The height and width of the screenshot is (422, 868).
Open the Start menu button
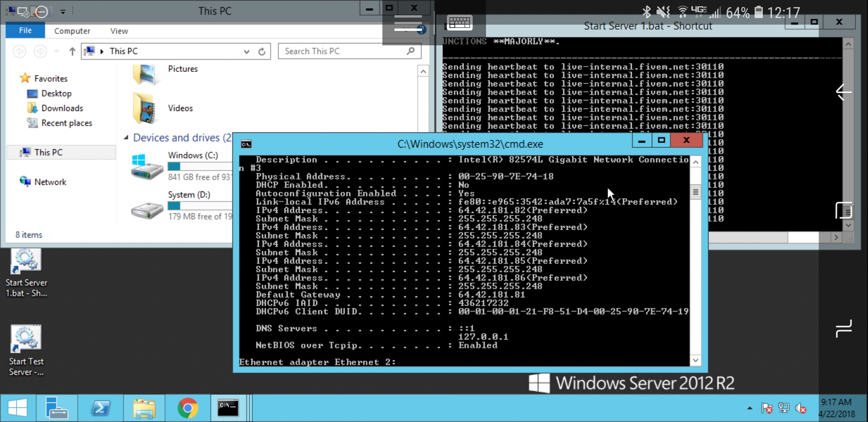pos(18,408)
